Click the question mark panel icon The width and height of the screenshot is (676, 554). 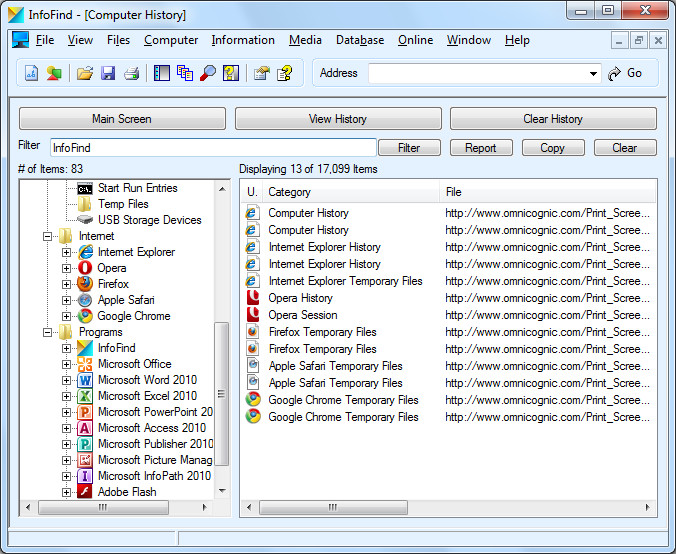pyautogui.click(x=231, y=73)
